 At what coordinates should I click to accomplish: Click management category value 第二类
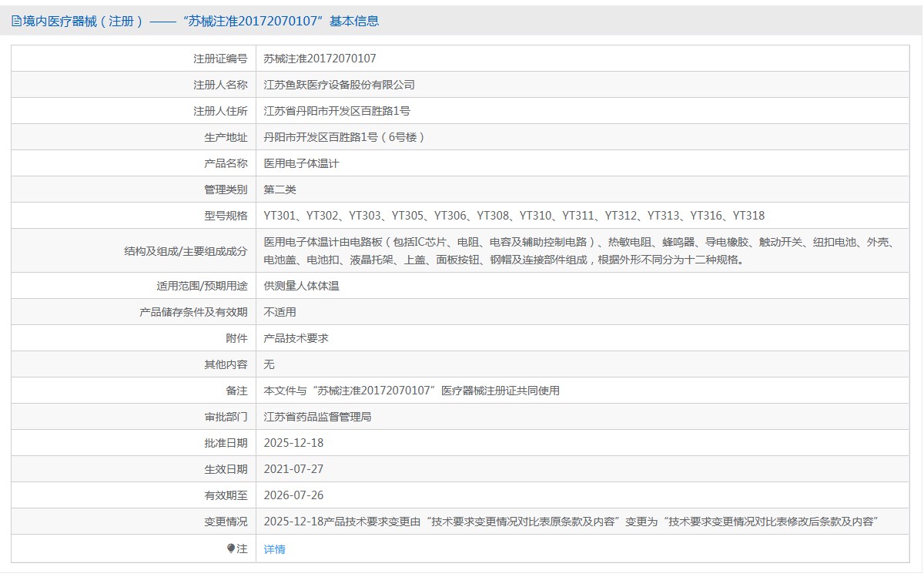coord(280,190)
